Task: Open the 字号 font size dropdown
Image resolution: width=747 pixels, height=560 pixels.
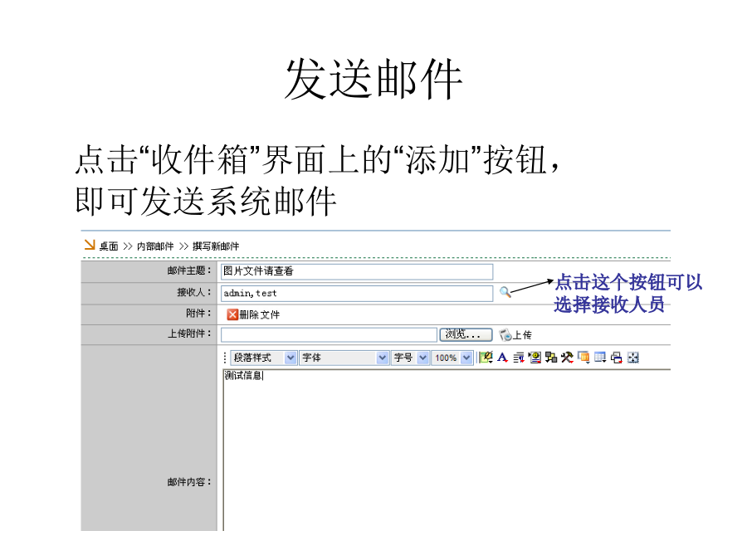Action: click(410, 358)
